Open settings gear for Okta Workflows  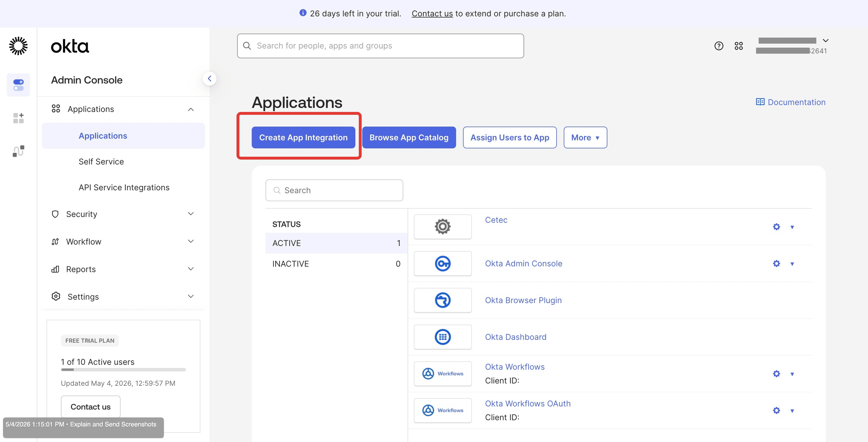(x=776, y=374)
